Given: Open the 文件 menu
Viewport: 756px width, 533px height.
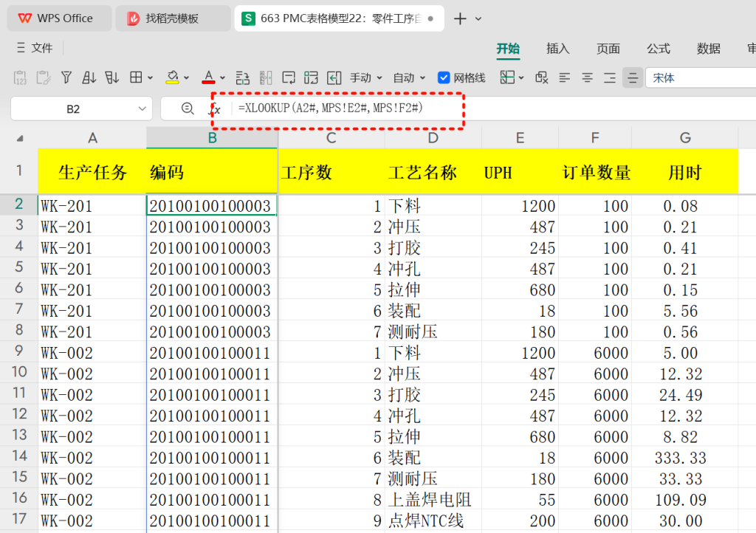Looking at the screenshot, I should [x=42, y=48].
